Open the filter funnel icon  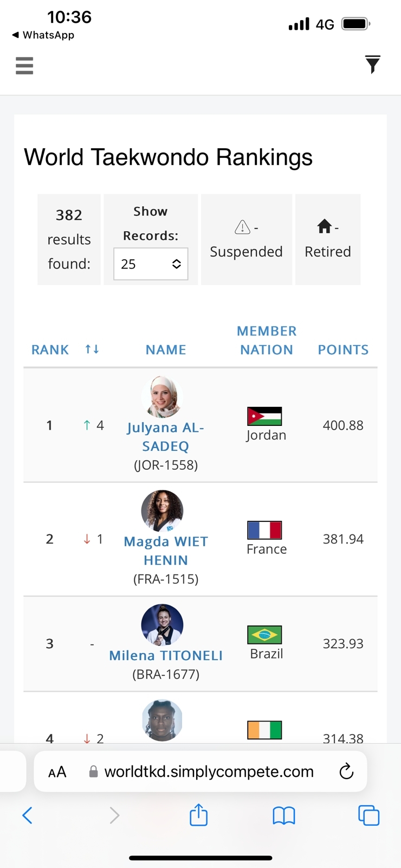(x=372, y=65)
